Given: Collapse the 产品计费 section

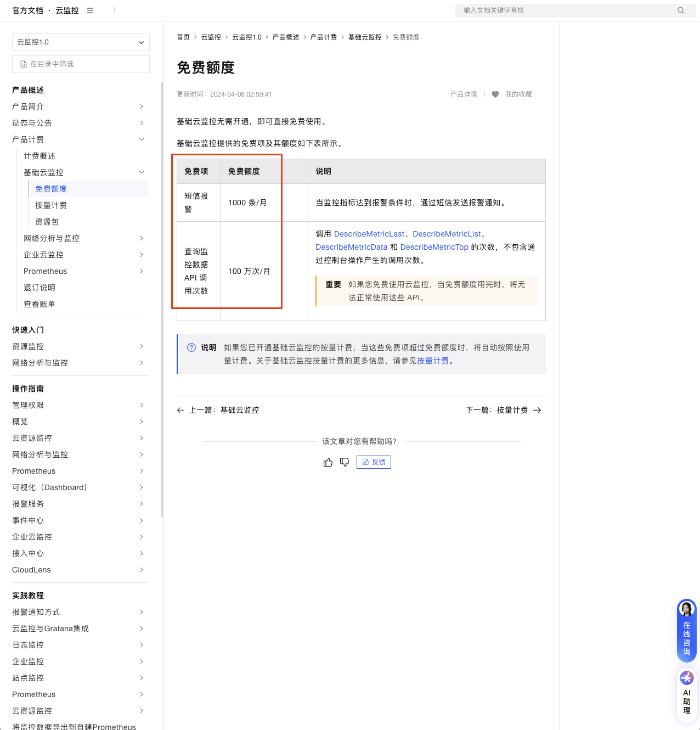Looking at the screenshot, I should tap(142, 139).
